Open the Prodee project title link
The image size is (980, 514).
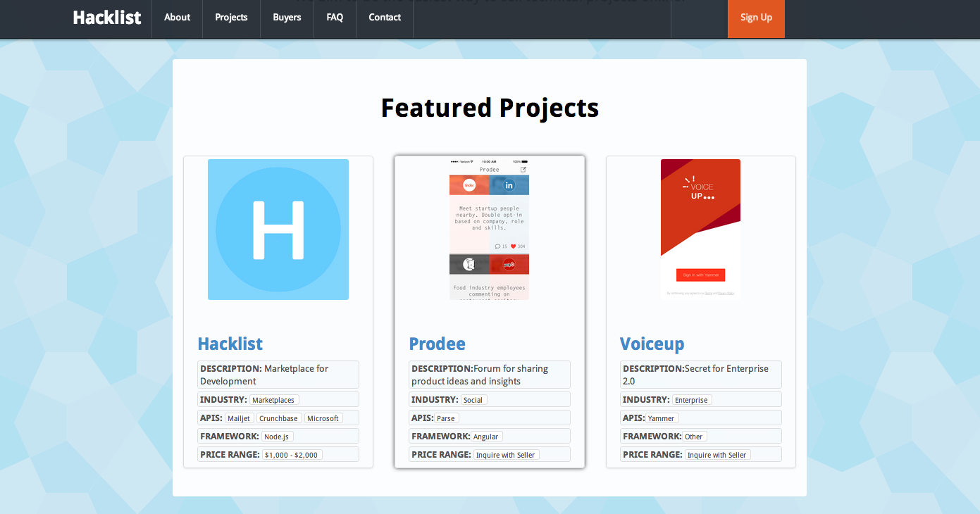click(438, 344)
